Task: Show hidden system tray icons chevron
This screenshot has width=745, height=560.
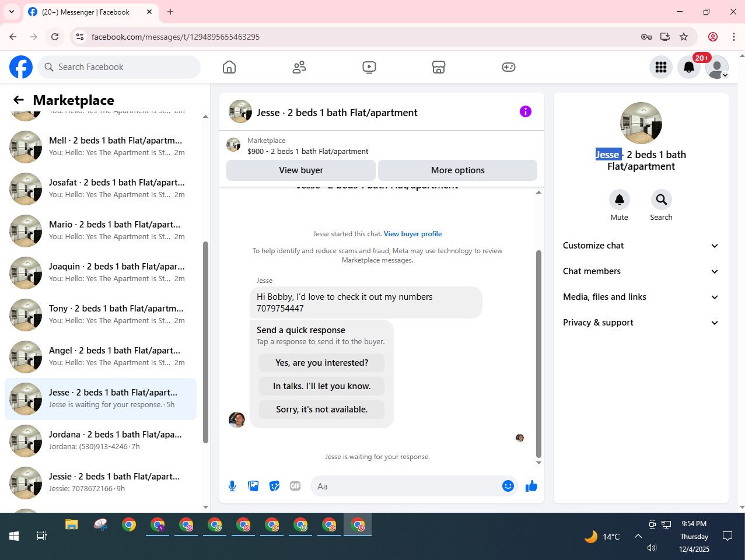Action: (x=638, y=536)
